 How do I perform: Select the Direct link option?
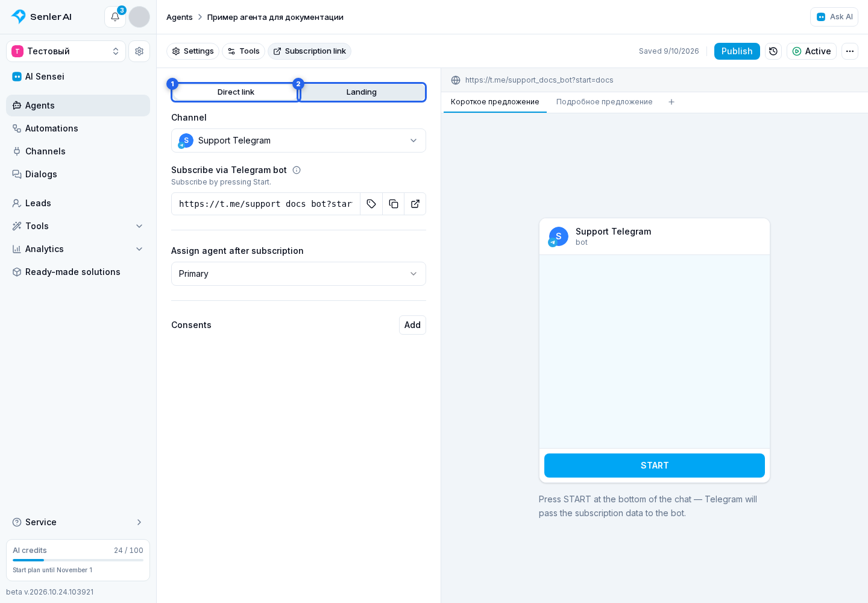pos(236,92)
